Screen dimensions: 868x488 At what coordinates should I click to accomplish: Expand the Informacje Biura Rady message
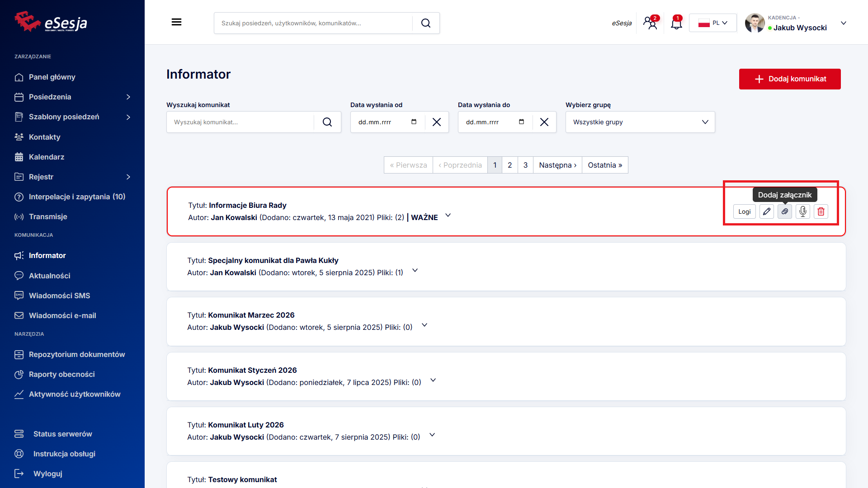coord(448,216)
